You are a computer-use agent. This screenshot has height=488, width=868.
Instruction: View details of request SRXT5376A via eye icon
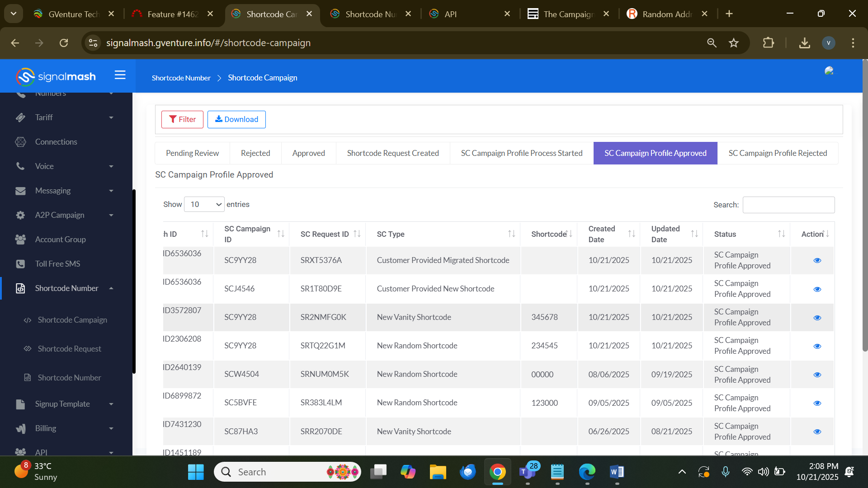pyautogui.click(x=817, y=260)
